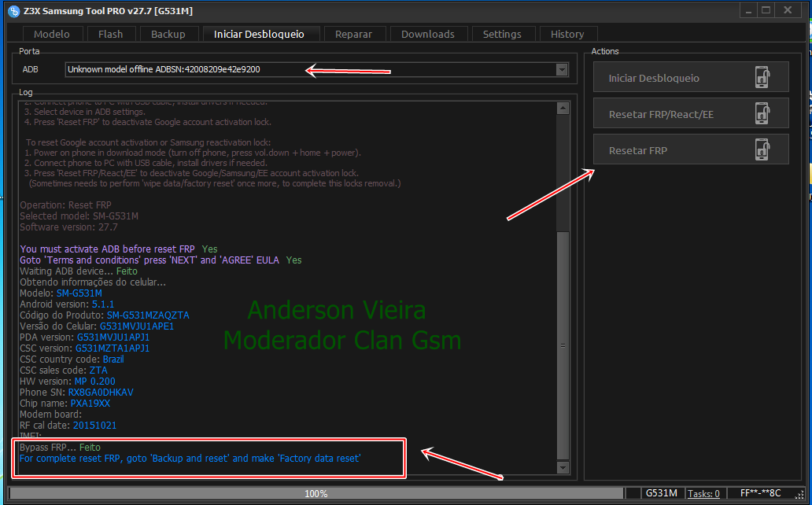Click the 'For complete reset FRP' log line
This screenshot has height=505, width=812.
pyautogui.click(x=190, y=459)
